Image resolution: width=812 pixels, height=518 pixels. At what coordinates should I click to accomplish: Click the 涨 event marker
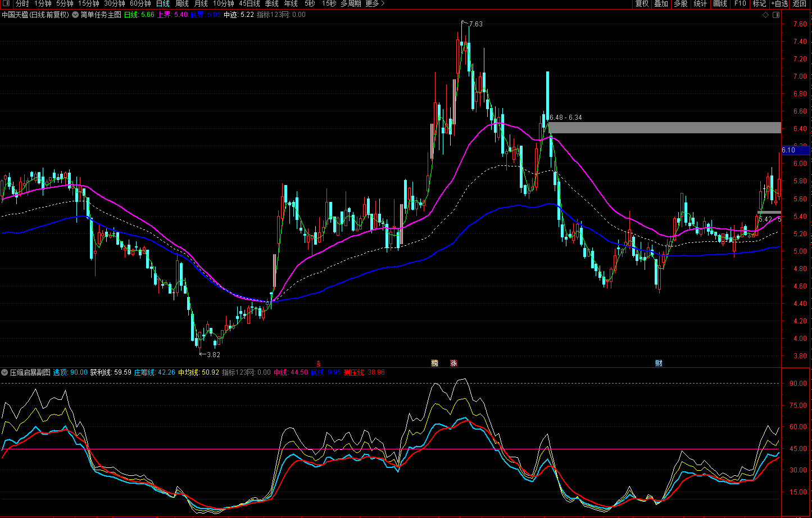(x=453, y=363)
